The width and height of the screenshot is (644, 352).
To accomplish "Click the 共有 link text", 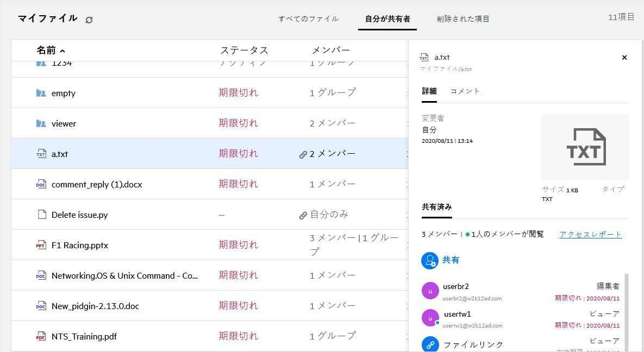I will point(451,260).
